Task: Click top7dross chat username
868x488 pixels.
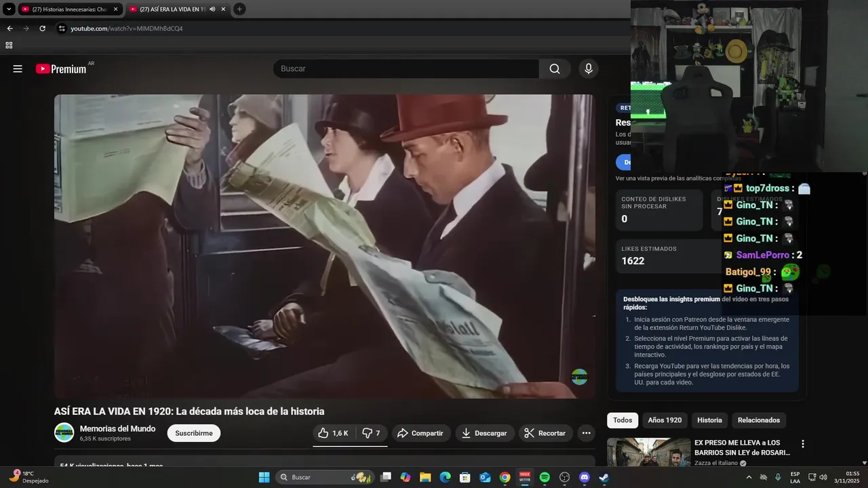Action: tap(768, 188)
